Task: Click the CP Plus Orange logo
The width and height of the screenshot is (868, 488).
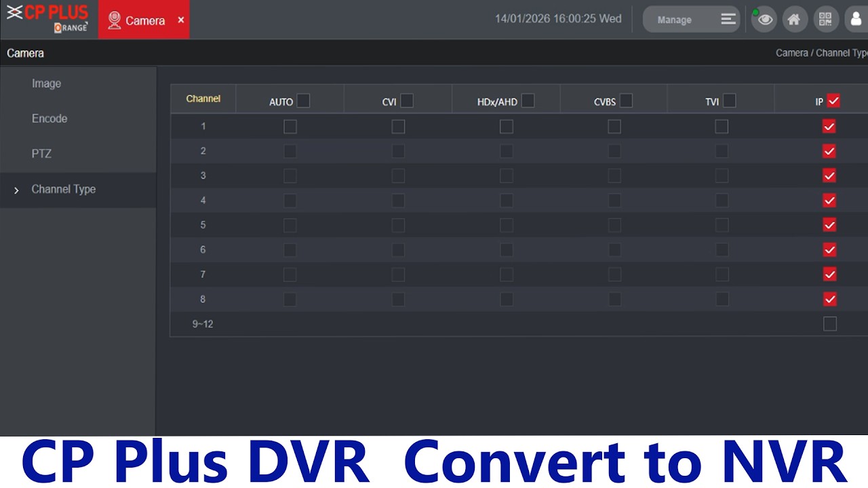Action: 47,19
